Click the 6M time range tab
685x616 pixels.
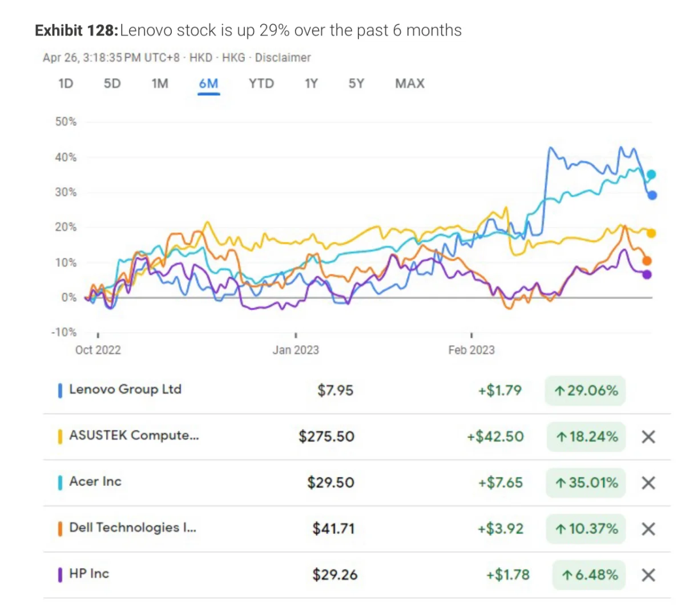pos(208,84)
